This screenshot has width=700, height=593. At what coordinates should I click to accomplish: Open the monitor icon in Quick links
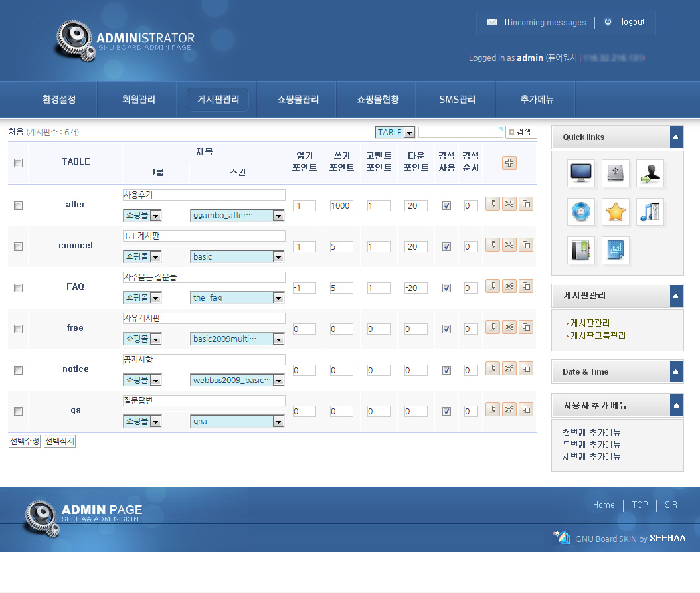click(x=581, y=173)
